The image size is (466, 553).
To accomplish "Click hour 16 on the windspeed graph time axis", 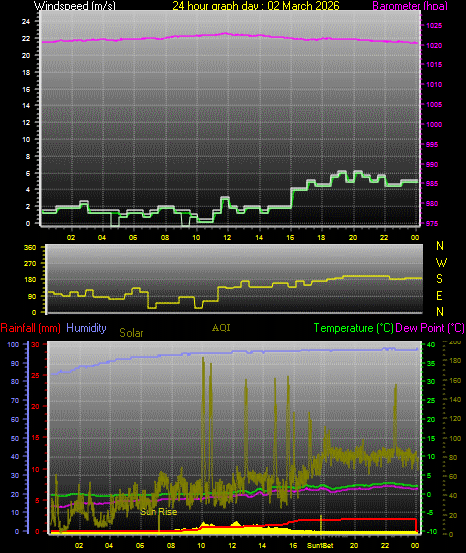I will [x=290, y=238].
